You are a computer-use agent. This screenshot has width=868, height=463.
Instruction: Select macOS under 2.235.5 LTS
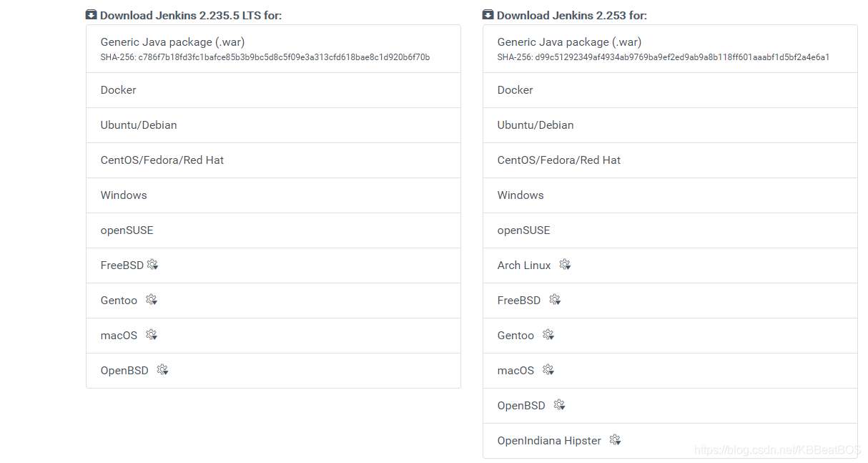point(273,336)
